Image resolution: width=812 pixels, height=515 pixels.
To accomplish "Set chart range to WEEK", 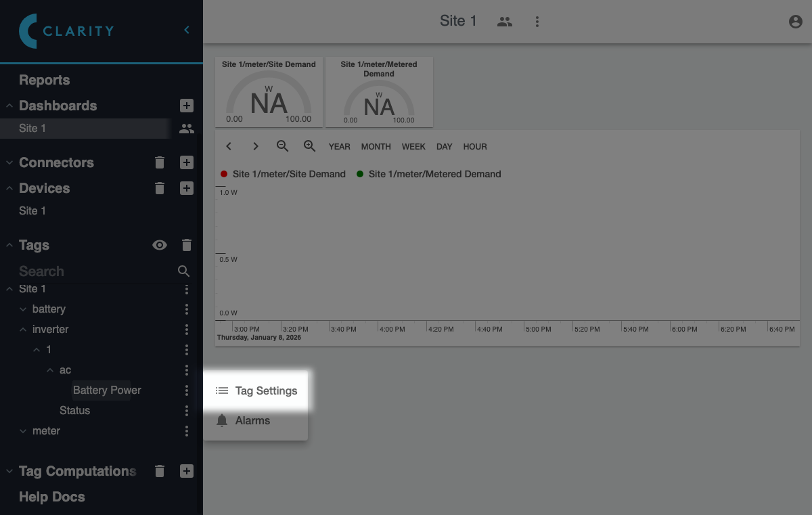I will 413,146.
